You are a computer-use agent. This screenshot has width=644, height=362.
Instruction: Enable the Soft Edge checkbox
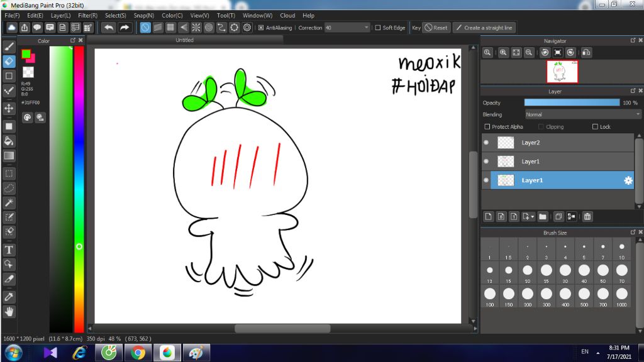pyautogui.click(x=377, y=28)
